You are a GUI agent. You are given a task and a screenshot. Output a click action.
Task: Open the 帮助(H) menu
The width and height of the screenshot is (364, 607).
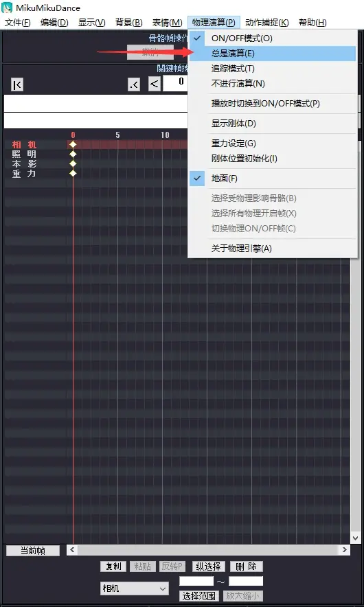click(312, 23)
